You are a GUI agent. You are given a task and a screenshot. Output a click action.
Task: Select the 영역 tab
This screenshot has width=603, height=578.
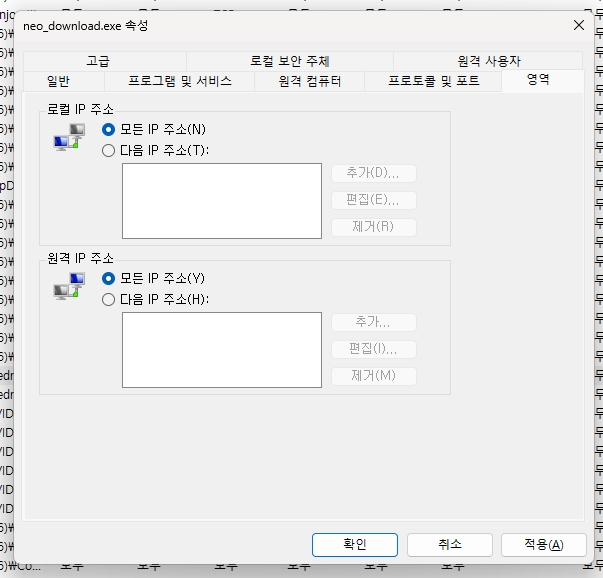pyautogui.click(x=538, y=80)
